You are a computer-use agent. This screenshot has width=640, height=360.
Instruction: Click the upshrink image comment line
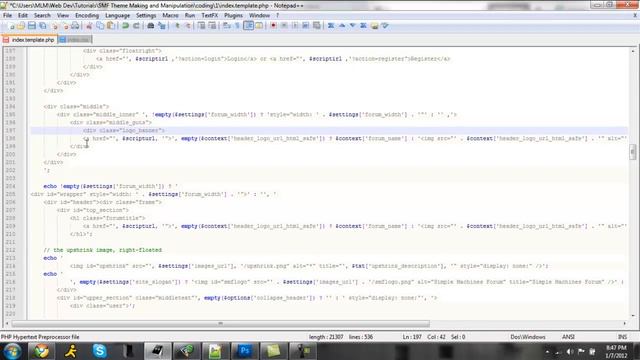click(x=102, y=250)
